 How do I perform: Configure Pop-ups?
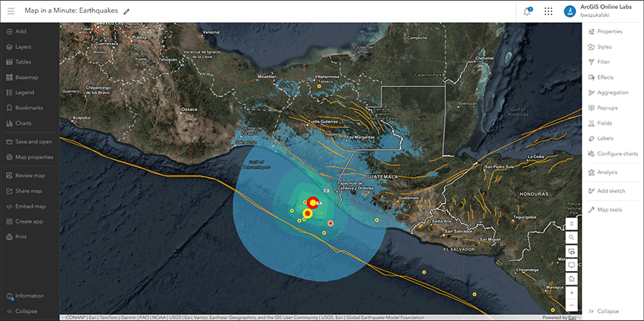(x=602, y=108)
